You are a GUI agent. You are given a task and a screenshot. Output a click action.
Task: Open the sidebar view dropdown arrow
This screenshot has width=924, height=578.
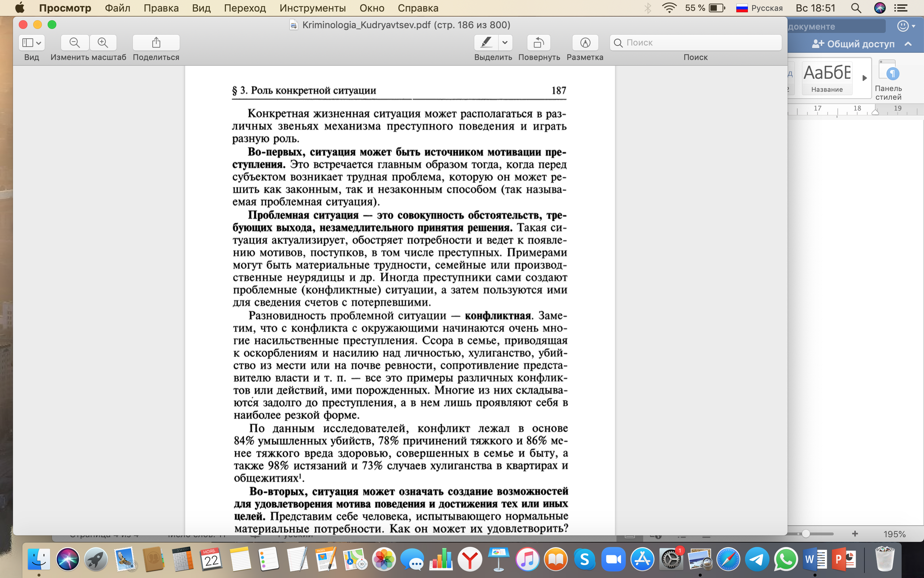tap(39, 43)
